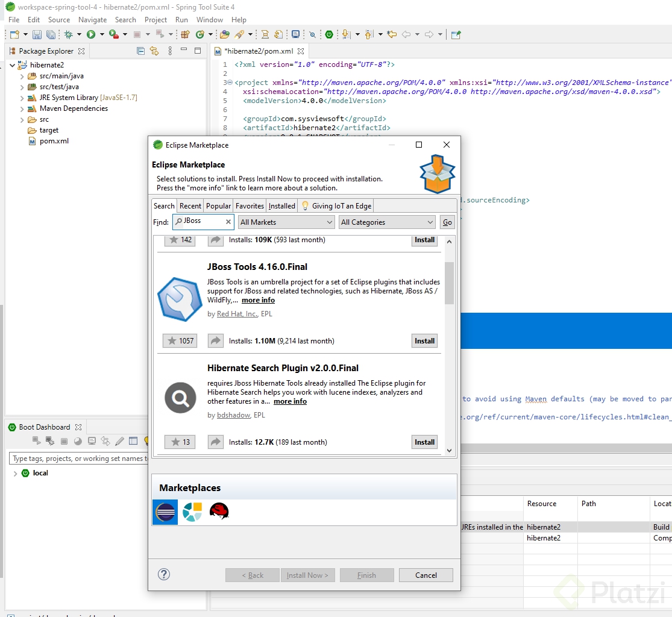Open the Run button dropdown arrow
The image size is (672, 617).
(102, 35)
